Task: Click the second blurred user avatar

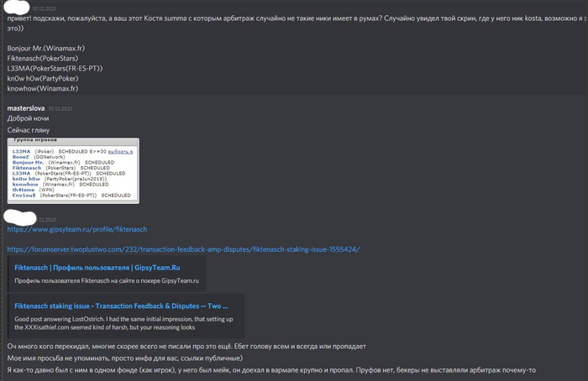Action: coord(20,217)
